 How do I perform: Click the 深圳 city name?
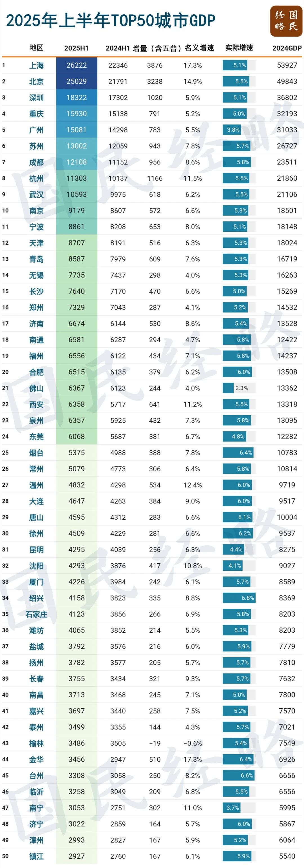pyautogui.click(x=36, y=98)
